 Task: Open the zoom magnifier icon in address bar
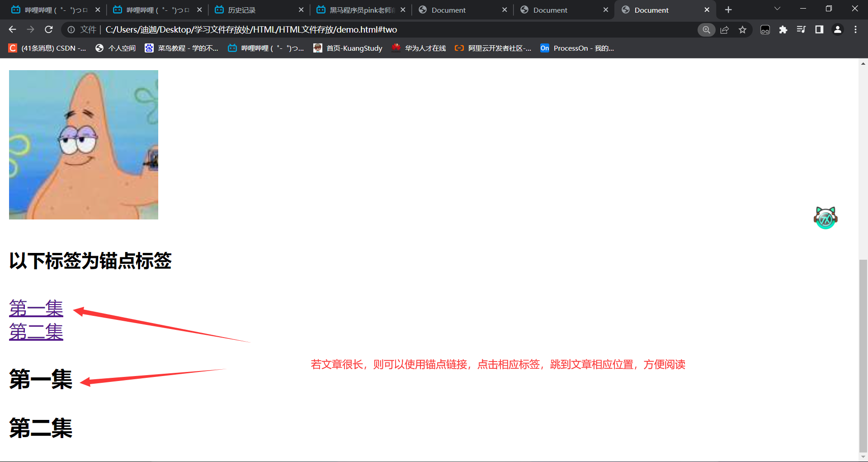706,29
